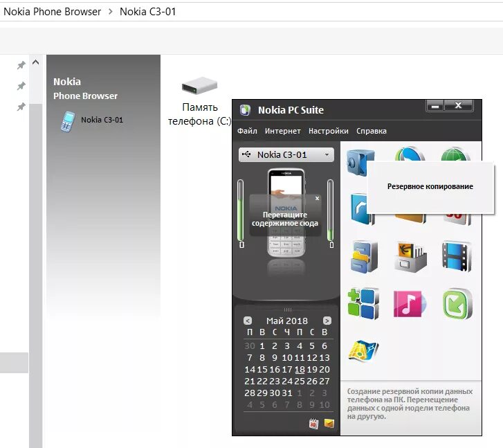
Task: Click the phone image in PC Suite
Action: click(286, 213)
